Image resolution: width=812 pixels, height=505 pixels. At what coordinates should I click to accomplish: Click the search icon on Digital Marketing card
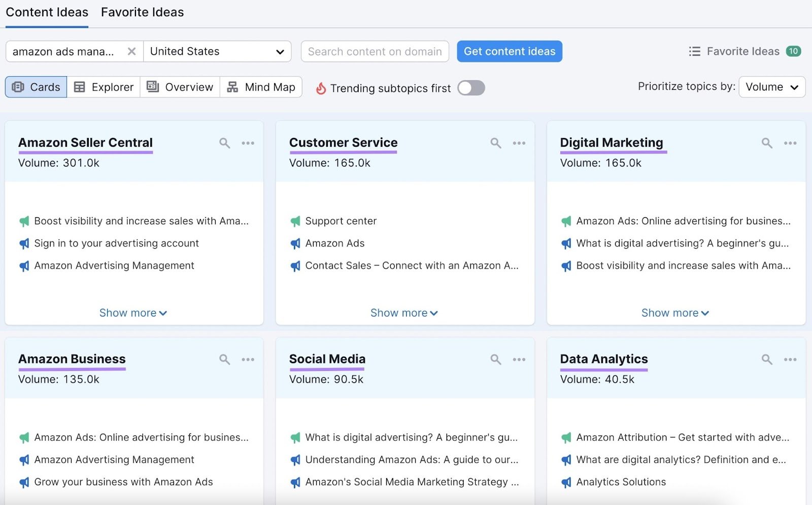point(766,143)
